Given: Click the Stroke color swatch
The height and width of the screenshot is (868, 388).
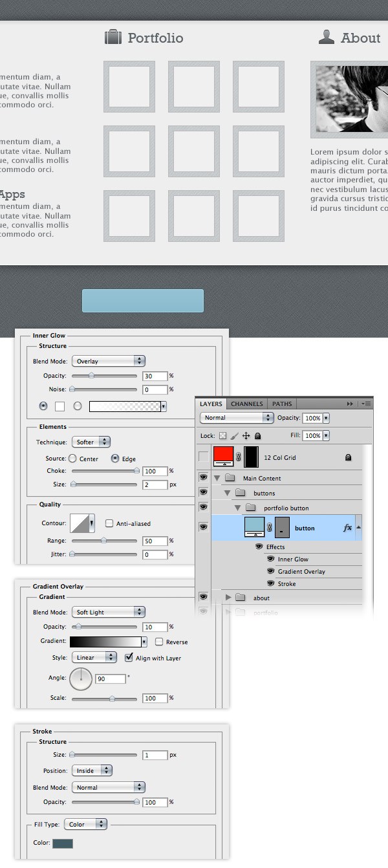Looking at the screenshot, I should [x=63, y=843].
